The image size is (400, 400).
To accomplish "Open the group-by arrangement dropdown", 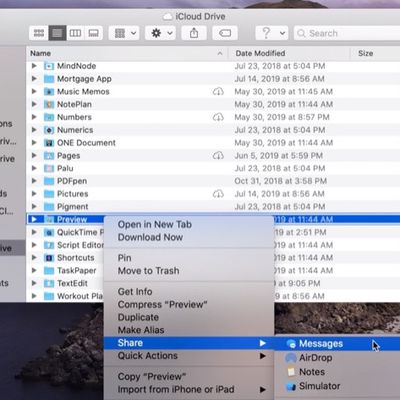I will click(124, 33).
